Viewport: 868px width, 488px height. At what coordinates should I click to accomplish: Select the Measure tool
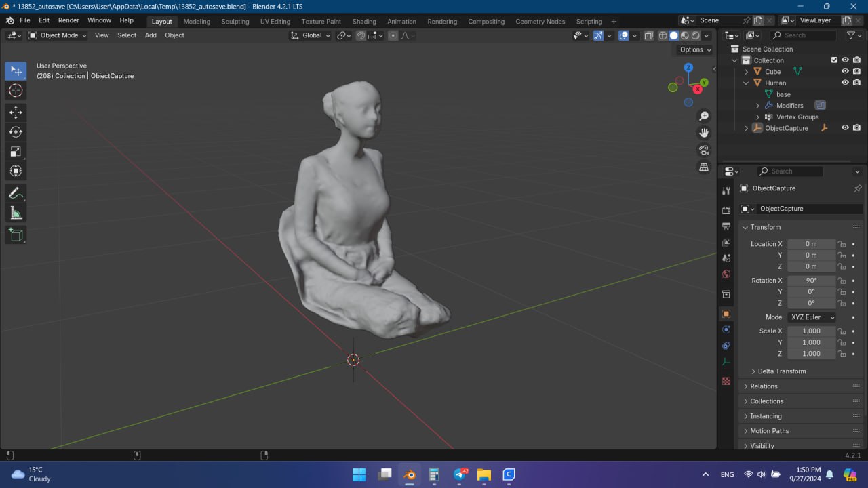click(16, 213)
